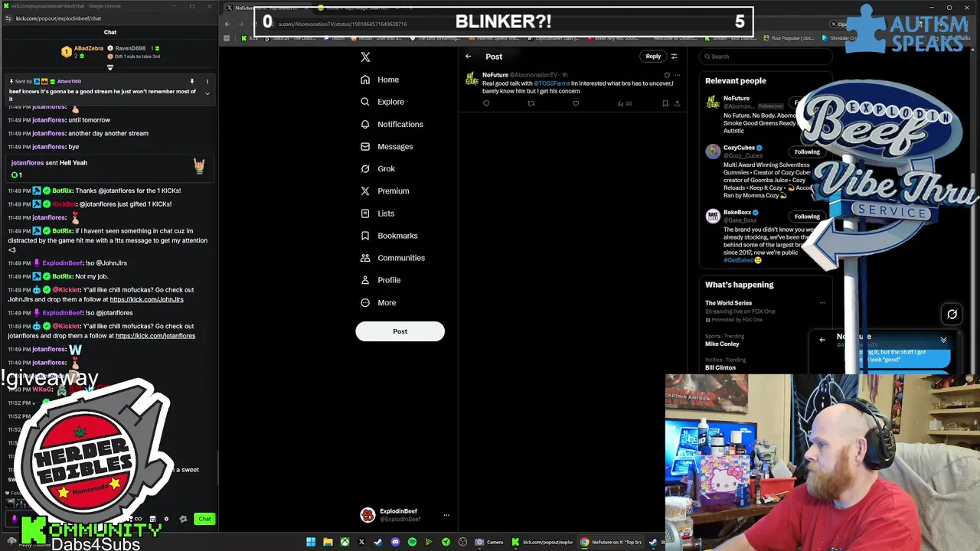Image resolution: width=980 pixels, height=551 pixels.
Task: Open Spotify from the taskbar
Action: pyautogui.click(x=412, y=542)
